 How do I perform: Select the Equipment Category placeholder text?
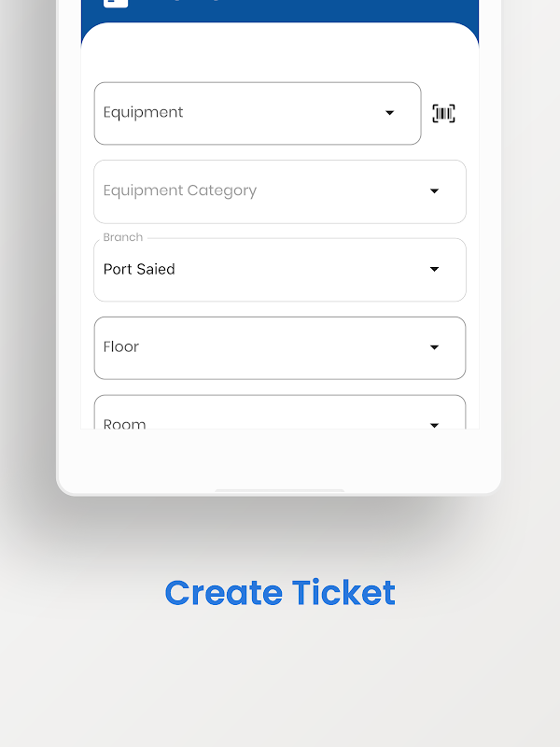click(179, 191)
